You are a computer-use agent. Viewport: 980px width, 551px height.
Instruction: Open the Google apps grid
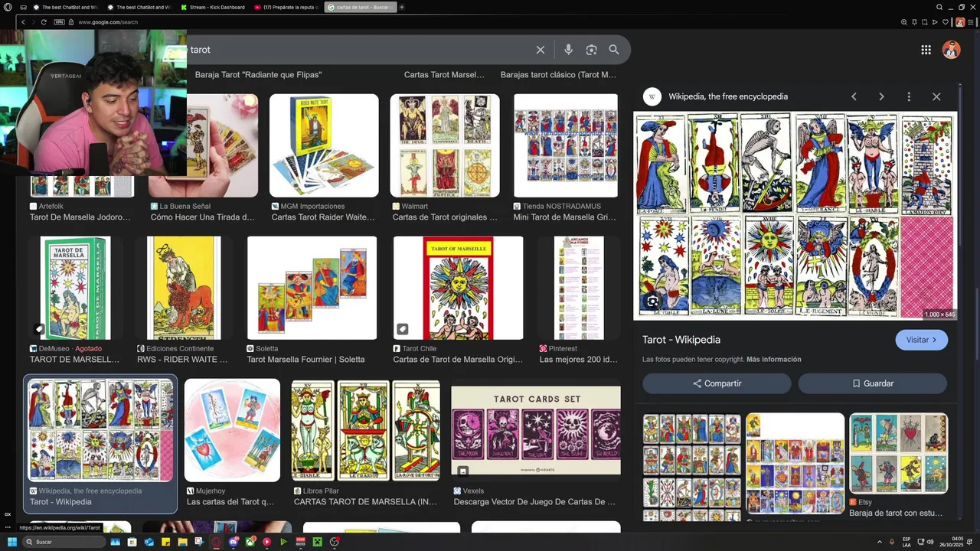(926, 50)
